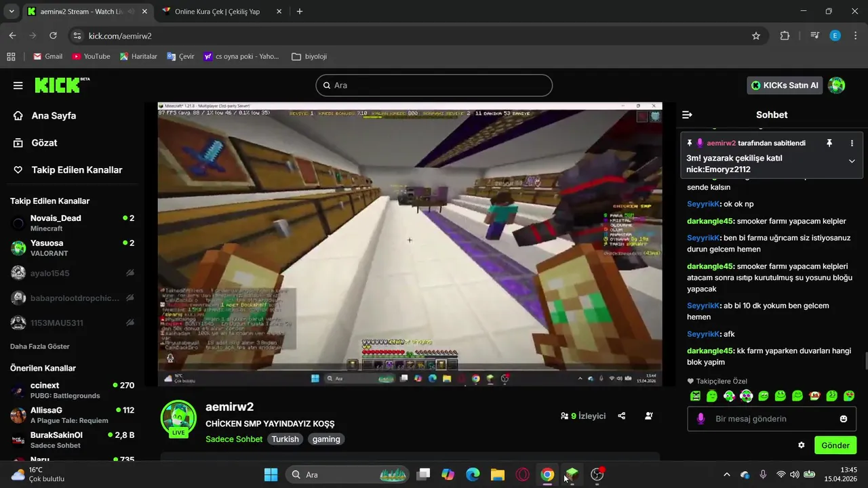
Task: Open the YouTube bookmark
Action: point(91,56)
